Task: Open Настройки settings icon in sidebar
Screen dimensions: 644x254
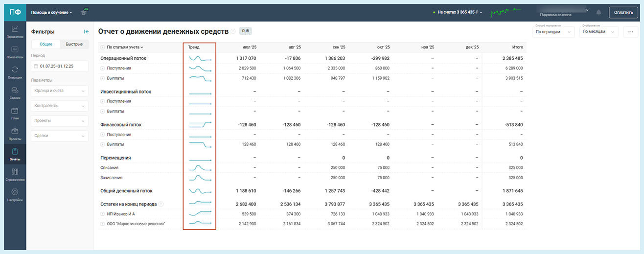Action: coord(15,194)
